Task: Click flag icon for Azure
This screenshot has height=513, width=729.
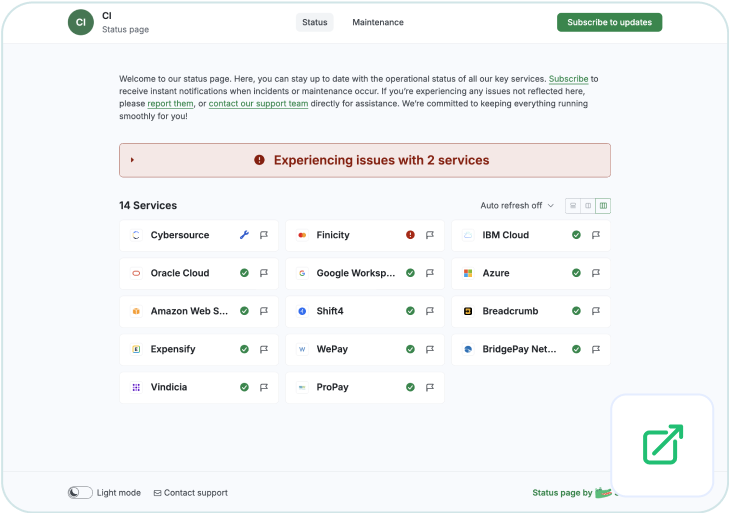Action: coord(596,273)
